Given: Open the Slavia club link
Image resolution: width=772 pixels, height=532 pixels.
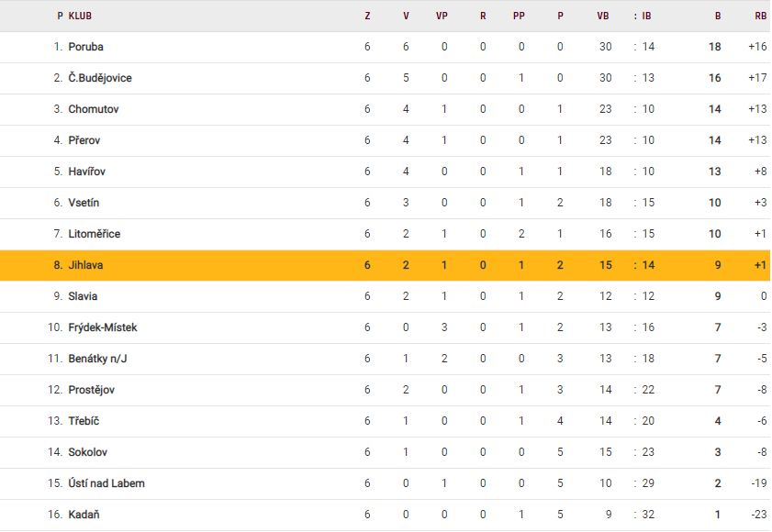Looking at the screenshot, I should (83, 296).
